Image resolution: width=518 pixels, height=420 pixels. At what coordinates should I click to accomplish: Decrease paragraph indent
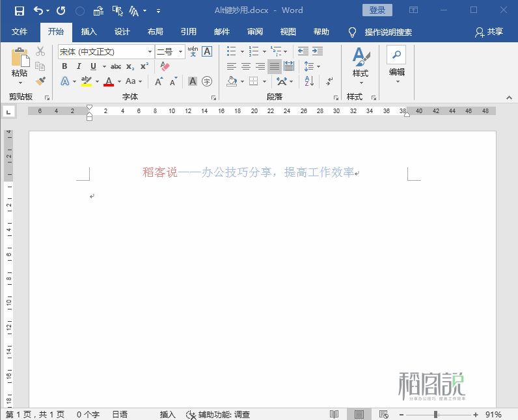[303, 51]
